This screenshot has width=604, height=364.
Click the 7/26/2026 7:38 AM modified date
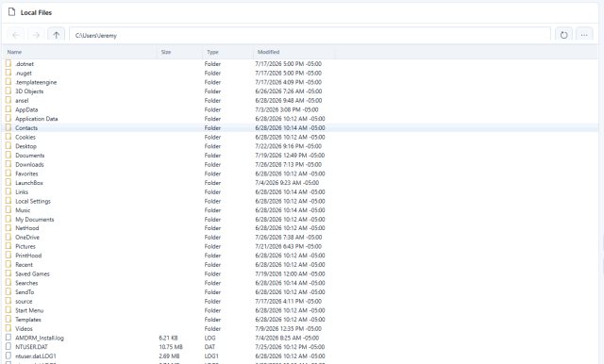click(289, 238)
